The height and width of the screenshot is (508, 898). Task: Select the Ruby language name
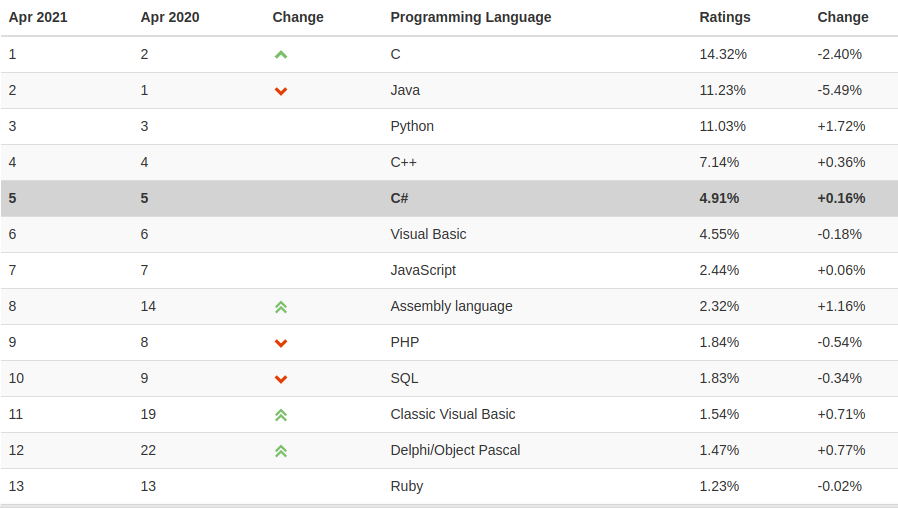pos(407,486)
